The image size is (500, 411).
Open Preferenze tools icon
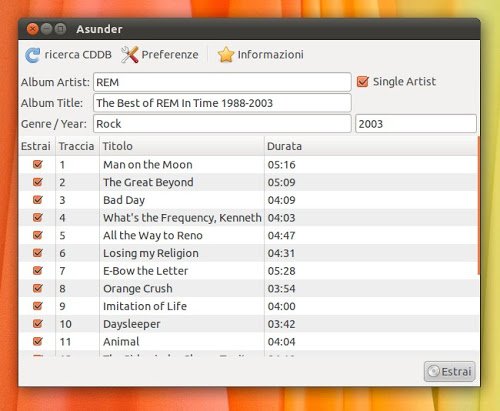point(130,55)
